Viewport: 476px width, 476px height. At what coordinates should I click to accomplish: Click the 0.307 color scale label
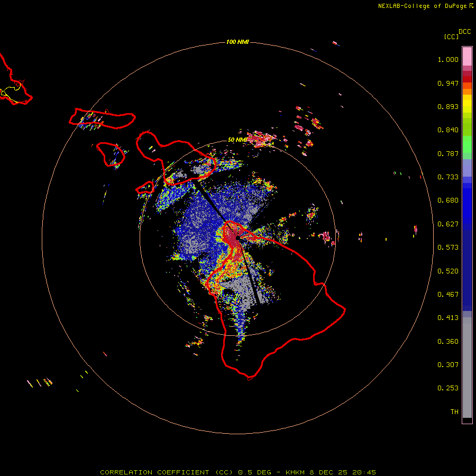click(x=448, y=365)
